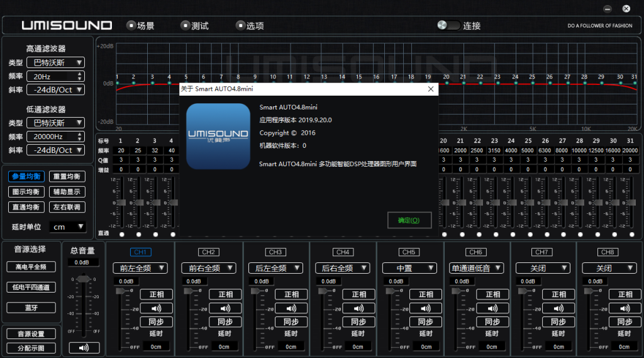The height and width of the screenshot is (358, 644).
Task: Select 低电平四通道 source button
Action: 31,288
